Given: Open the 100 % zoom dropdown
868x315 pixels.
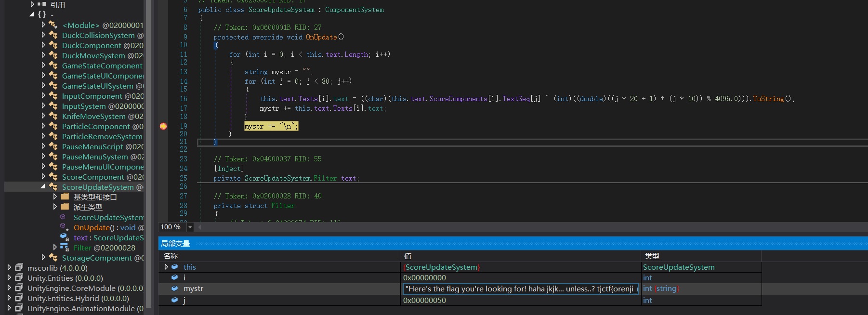Looking at the screenshot, I should [190, 227].
